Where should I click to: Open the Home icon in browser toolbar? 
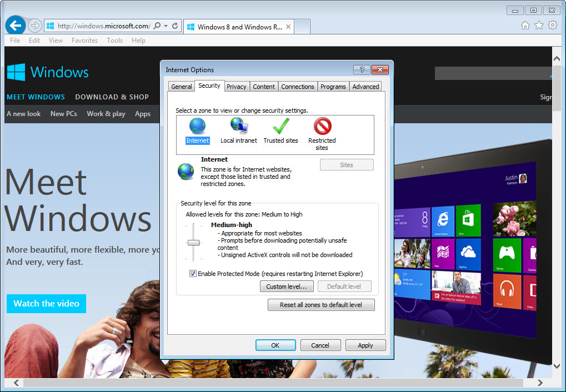[525, 26]
